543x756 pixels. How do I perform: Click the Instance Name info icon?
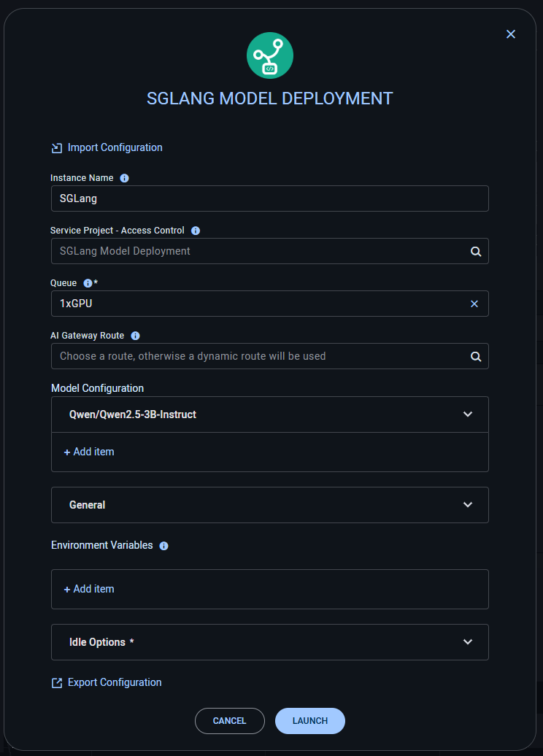click(124, 178)
